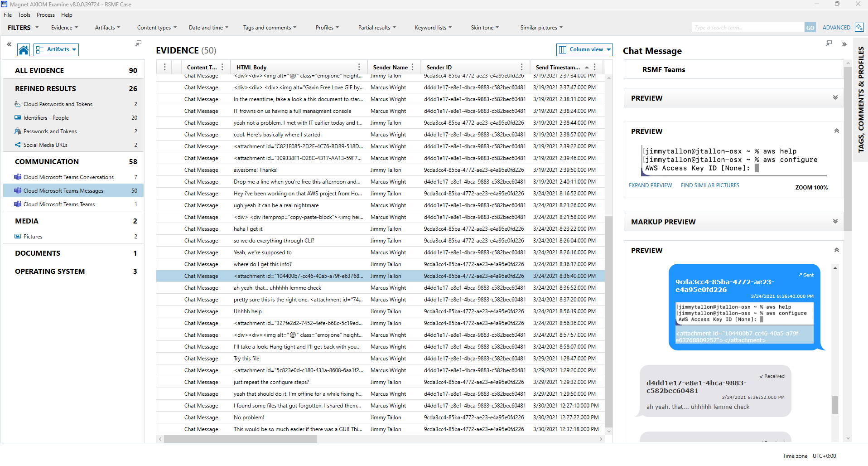Expand the MARKUP PREVIEW section
868x466 pixels.
[835, 222]
